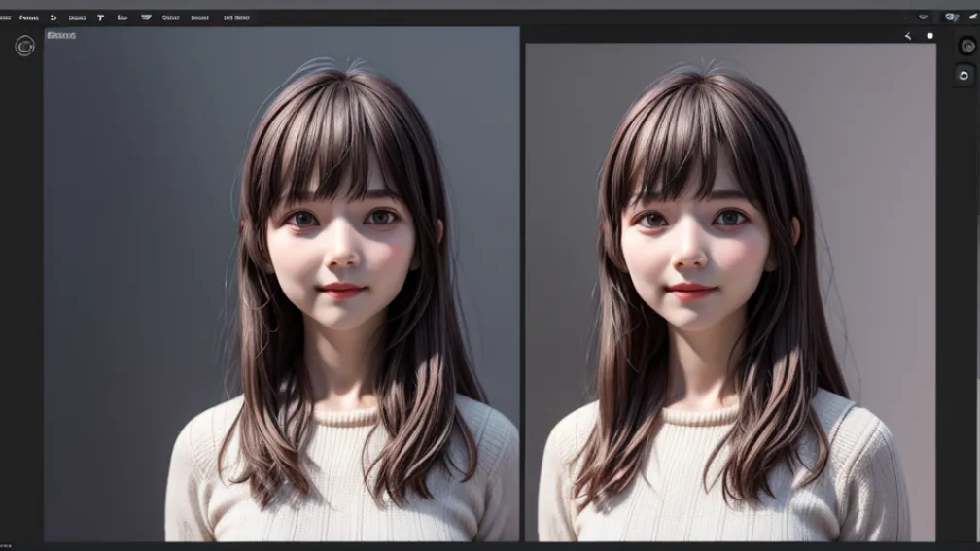Image resolution: width=980 pixels, height=551 pixels.
Task: Select the right portrait image on lighter background
Action: point(729,292)
